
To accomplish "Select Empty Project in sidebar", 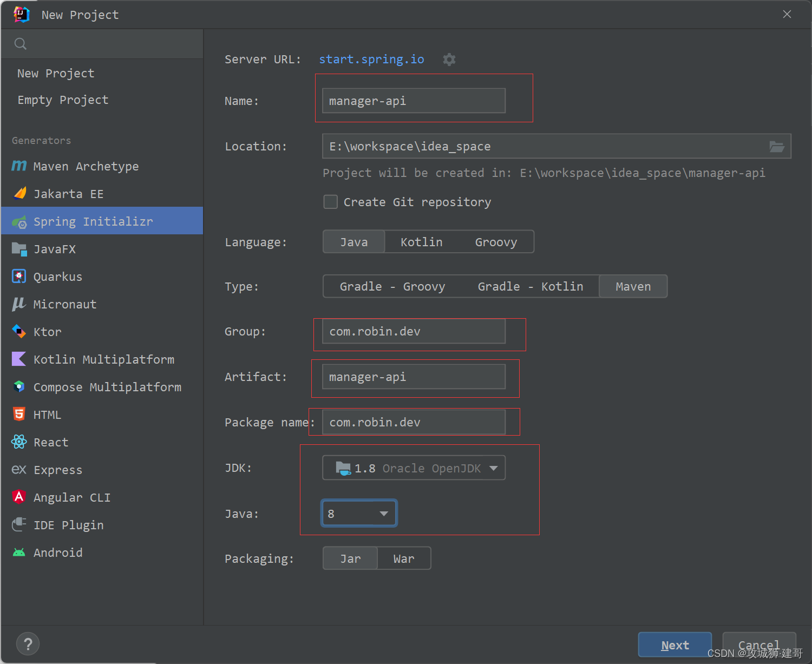I will click(x=63, y=100).
